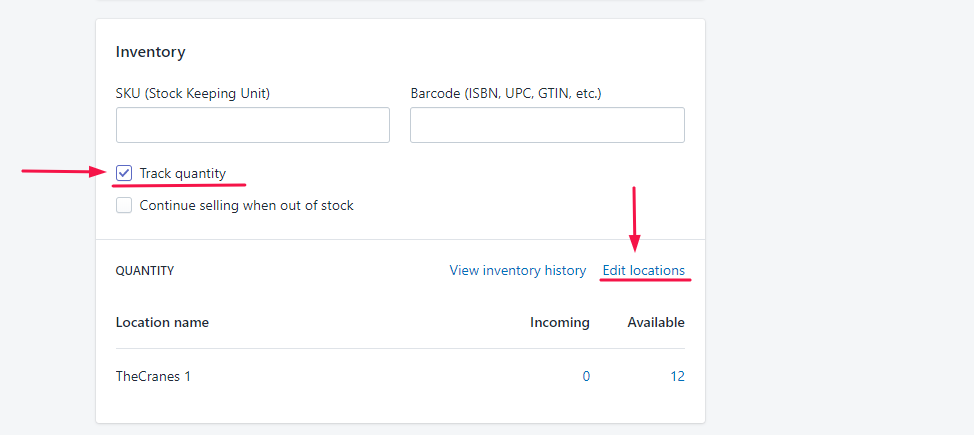Click the SKU (Stock Keeping Unit) field label
This screenshot has width=974, height=435.
coord(193,93)
